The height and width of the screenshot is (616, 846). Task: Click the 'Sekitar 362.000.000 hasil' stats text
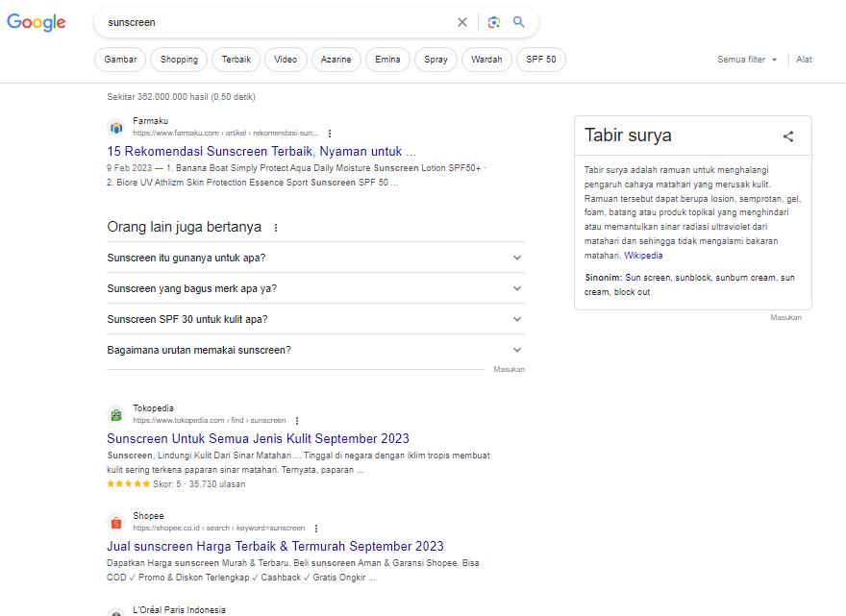tap(182, 97)
